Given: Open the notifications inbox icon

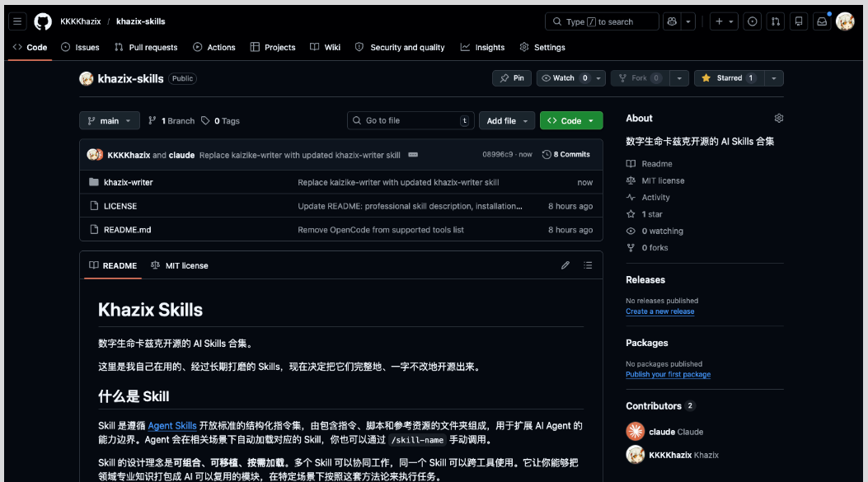Looking at the screenshot, I should [822, 21].
